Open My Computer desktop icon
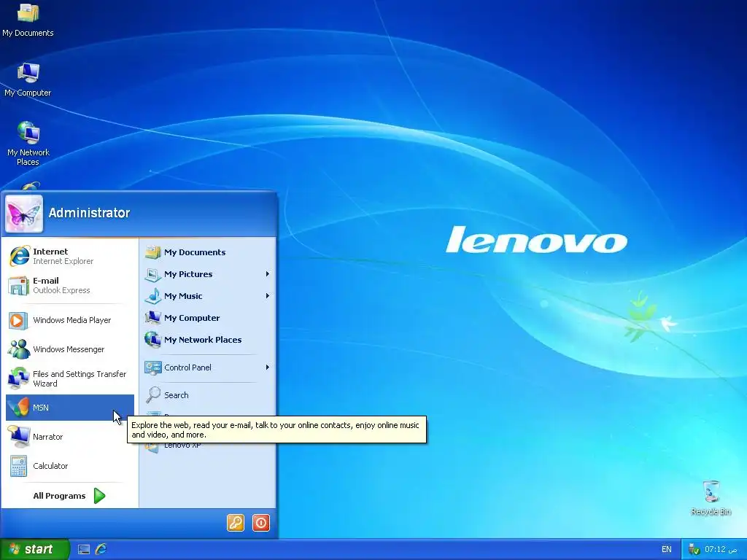The height and width of the screenshot is (560, 747). (x=28, y=80)
